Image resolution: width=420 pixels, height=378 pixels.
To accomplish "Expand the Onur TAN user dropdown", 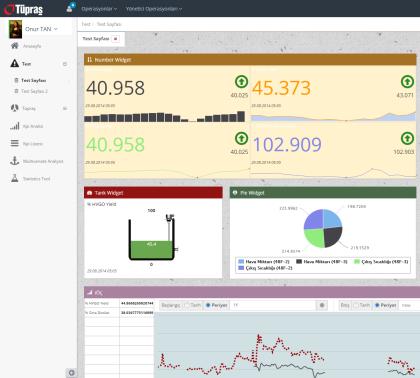I will point(41,29).
